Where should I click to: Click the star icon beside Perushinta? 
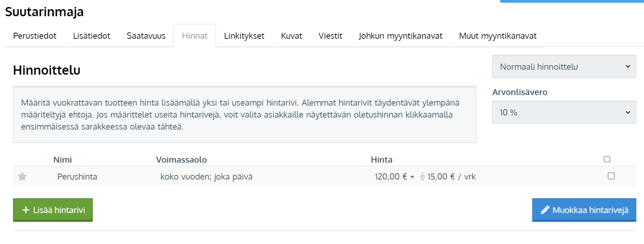click(23, 177)
